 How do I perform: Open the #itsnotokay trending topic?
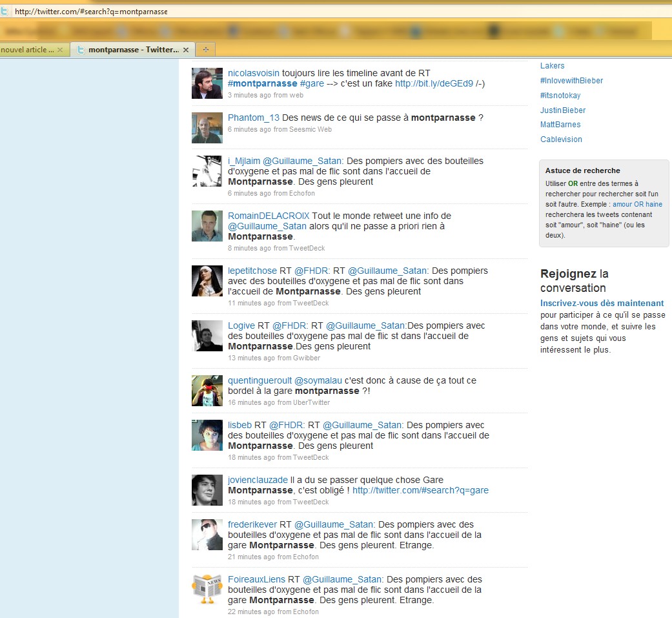click(560, 96)
